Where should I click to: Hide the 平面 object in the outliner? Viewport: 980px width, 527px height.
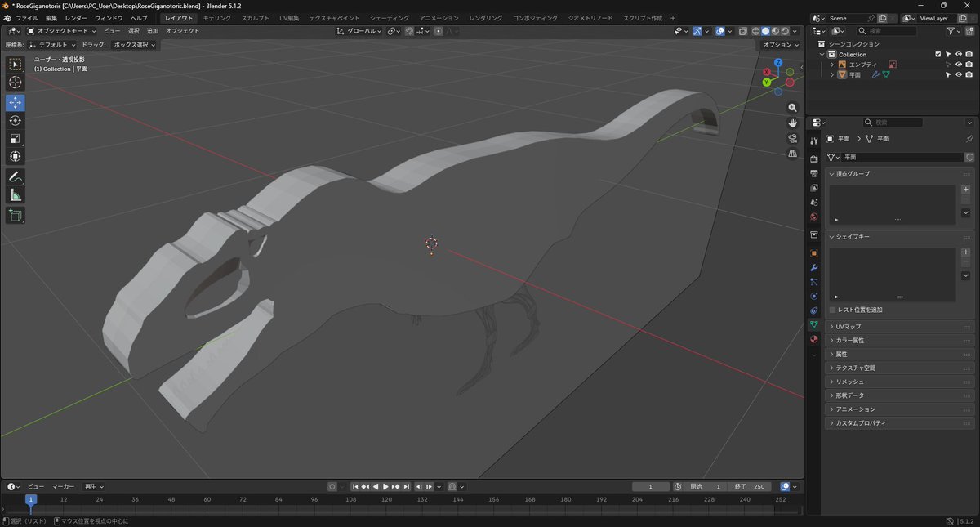click(959, 74)
